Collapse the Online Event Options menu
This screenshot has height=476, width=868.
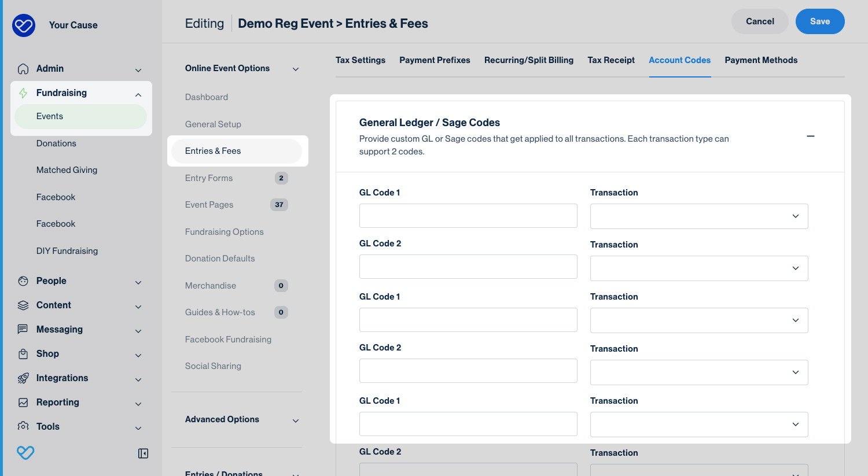click(x=295, y=69)
